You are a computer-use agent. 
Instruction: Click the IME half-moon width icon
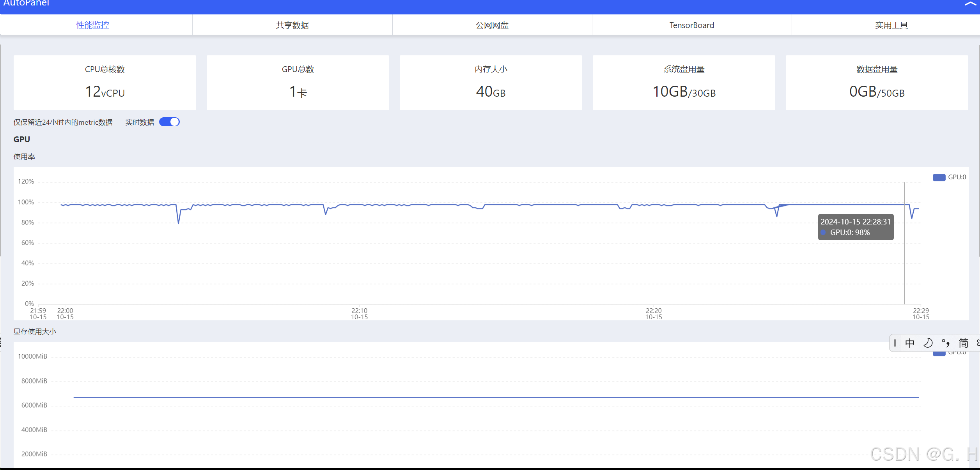928,343
